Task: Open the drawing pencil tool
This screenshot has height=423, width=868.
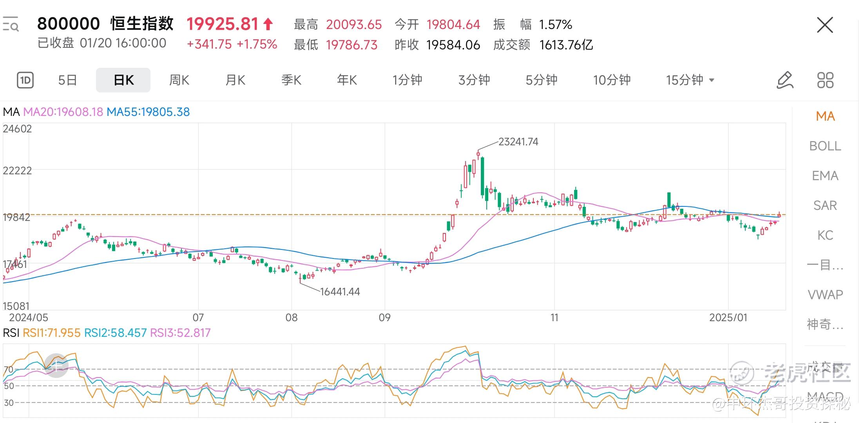Action: [785, 80]
